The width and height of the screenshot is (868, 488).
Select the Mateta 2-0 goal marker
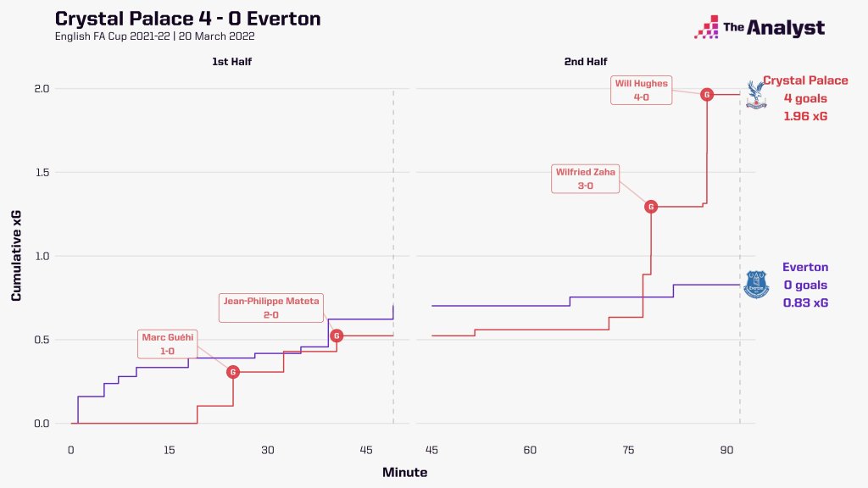pos(336,335)
